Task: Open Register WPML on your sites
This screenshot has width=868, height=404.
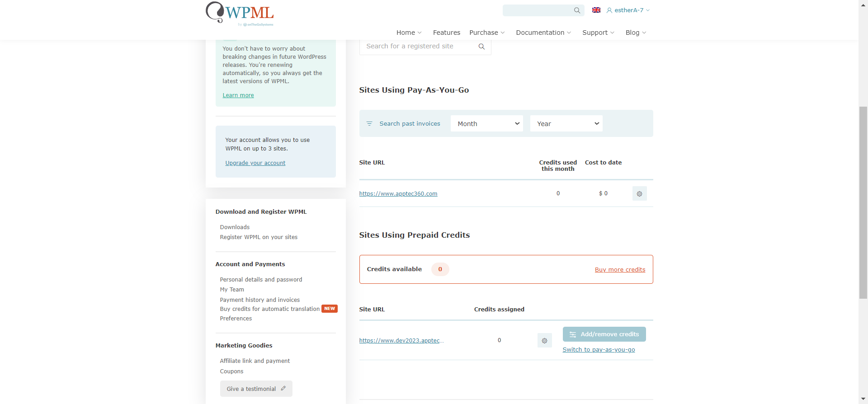Action: (x=259, y=237)
